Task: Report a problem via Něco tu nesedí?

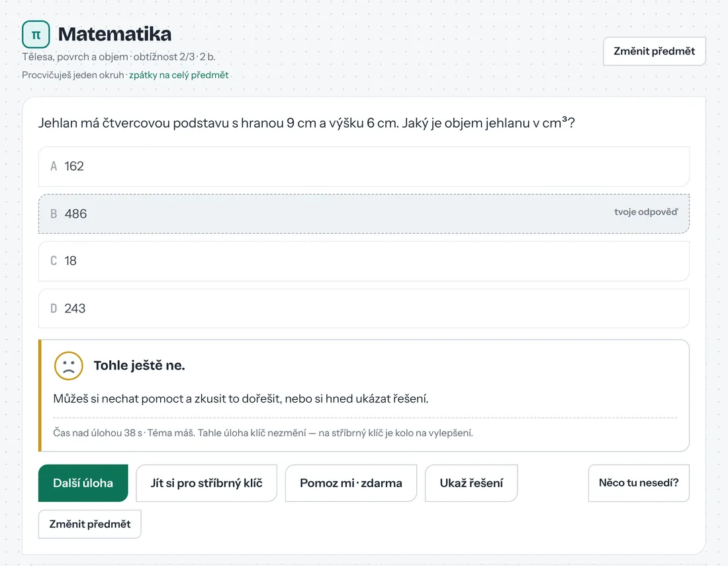Action: (x=639, y=483)
